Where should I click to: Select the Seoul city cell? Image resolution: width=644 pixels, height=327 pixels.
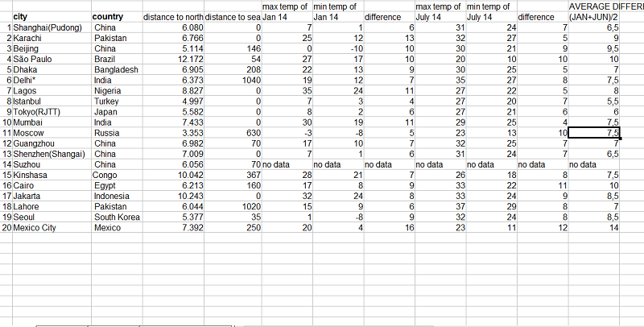coord(52,217)
